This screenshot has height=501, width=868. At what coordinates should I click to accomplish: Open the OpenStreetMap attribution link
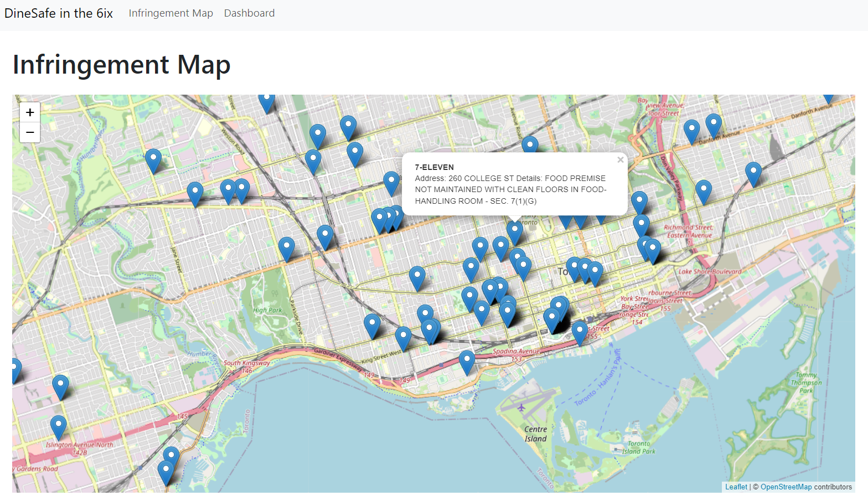coord(786,487)
